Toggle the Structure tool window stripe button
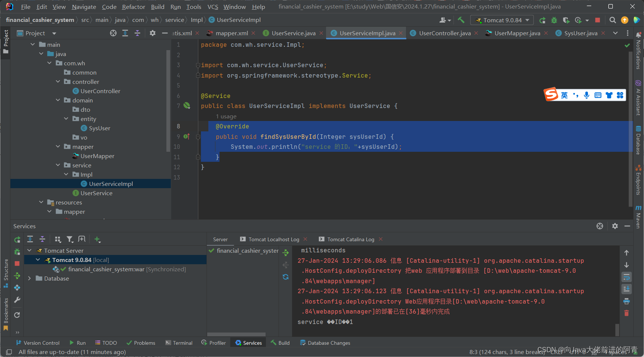 coord(6,274)
